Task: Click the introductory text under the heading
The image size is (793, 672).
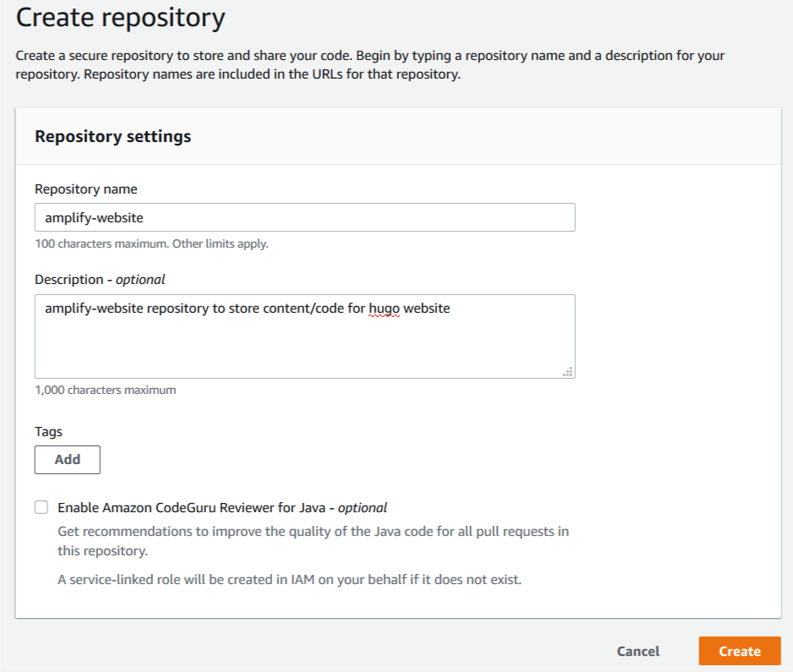Action: (x=369, y=63)
